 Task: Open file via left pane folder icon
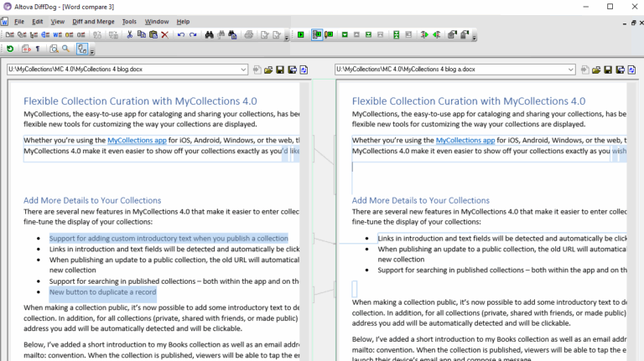click(269, 70)
